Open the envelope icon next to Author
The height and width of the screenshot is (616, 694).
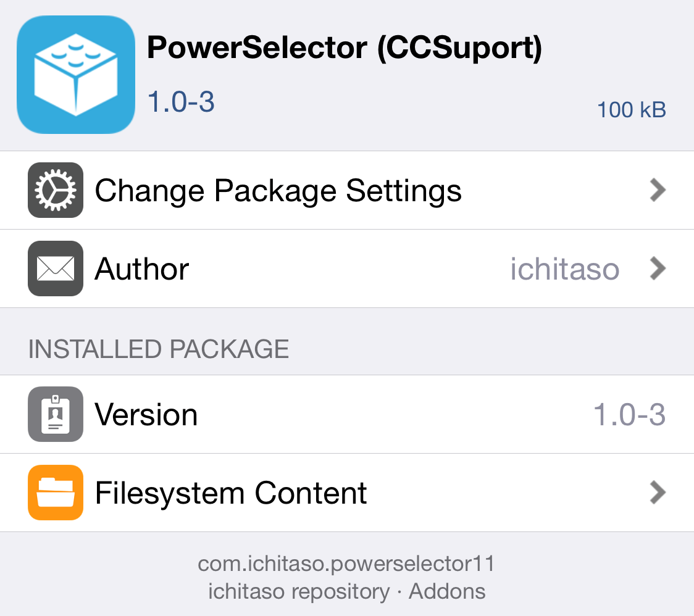pos(55,268)
